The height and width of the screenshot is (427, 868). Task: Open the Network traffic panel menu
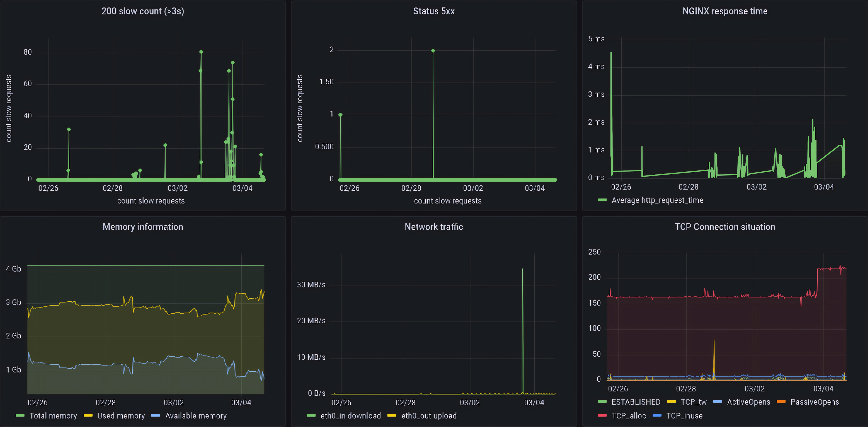[x=434, y=226]
